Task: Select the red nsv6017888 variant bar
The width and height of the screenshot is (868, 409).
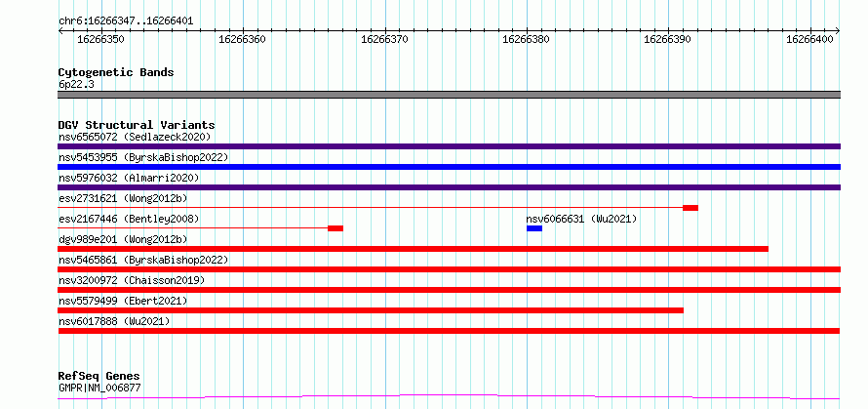Action: click(x=449, y=331)
